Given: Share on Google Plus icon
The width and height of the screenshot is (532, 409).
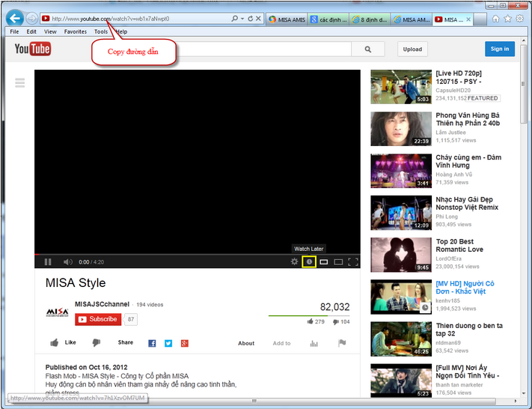Looking at the screenshot, I should pos(185,343).
